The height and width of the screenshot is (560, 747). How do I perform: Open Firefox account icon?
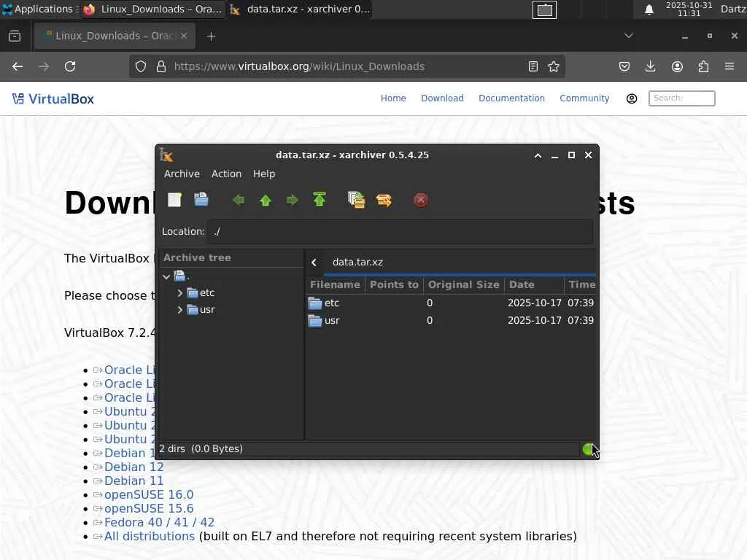point(677,66)
